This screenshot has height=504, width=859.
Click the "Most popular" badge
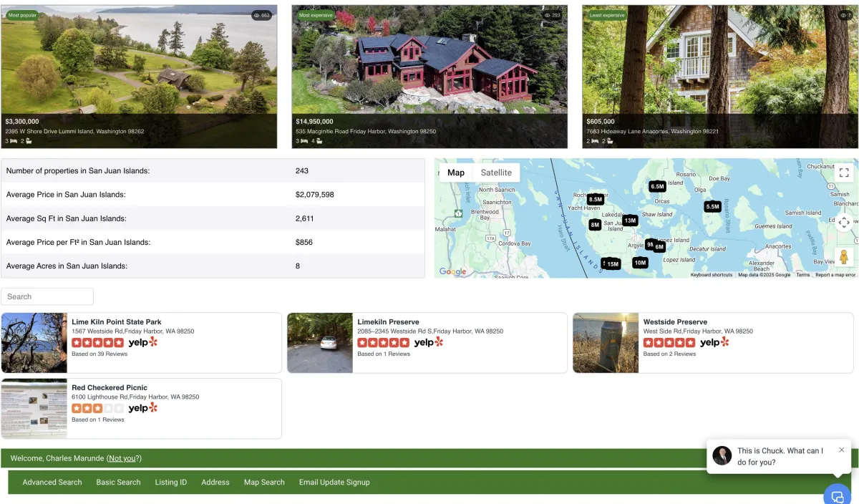tap(23, 15)
